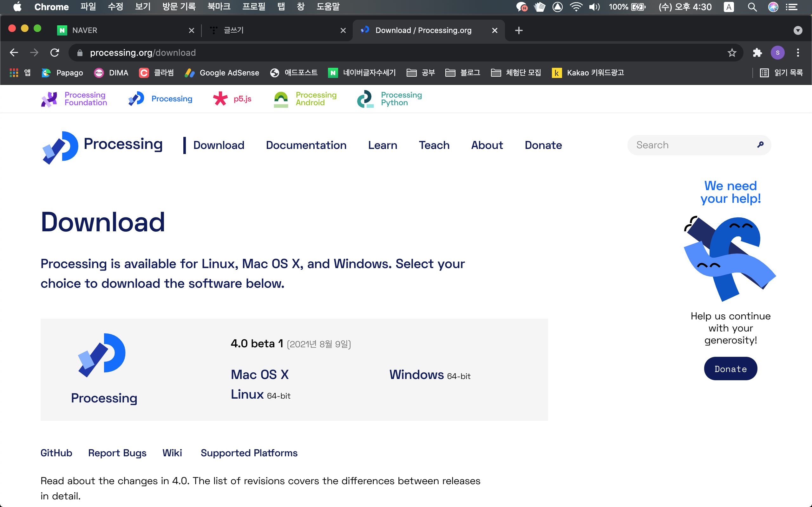Open Chrome three-dot menu

pyautogui.click(x=798, y=53)
